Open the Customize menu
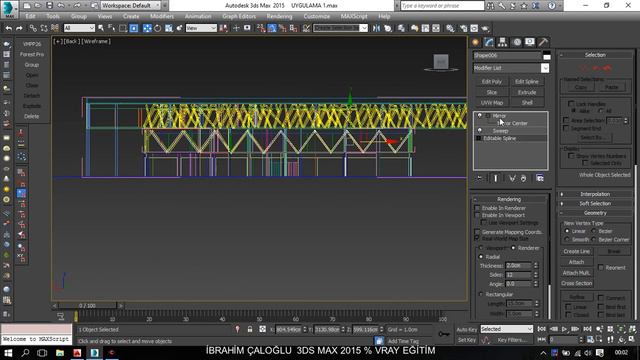This screenshot has height=360, width=640. tap(317, 16)
